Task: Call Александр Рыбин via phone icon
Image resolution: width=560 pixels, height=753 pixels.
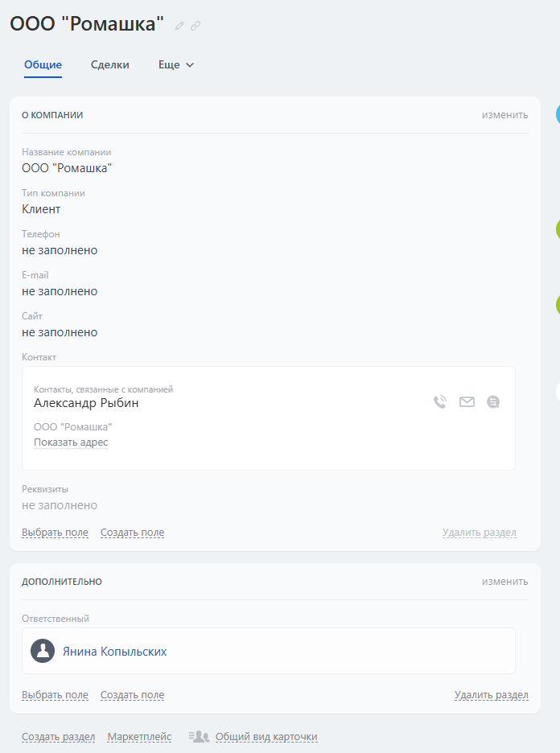Action: 440,402
